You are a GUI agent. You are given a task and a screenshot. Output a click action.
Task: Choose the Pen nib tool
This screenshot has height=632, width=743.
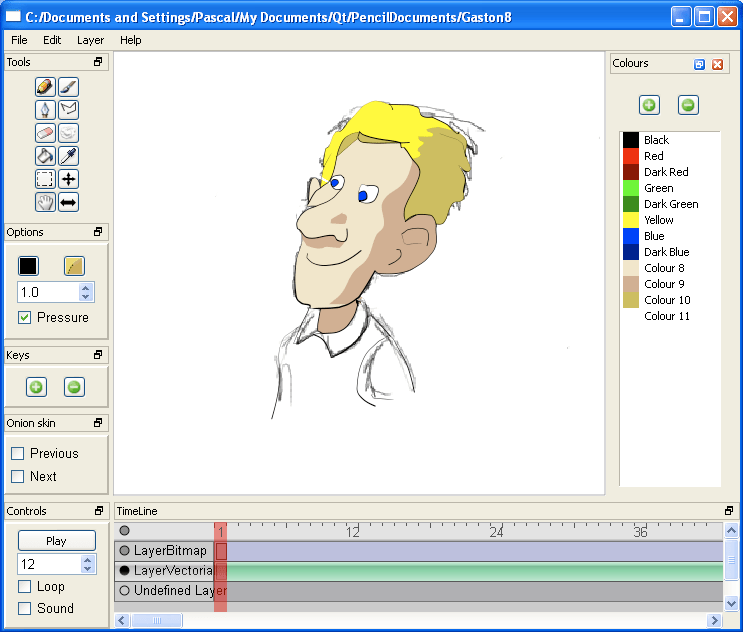[45, 110]
